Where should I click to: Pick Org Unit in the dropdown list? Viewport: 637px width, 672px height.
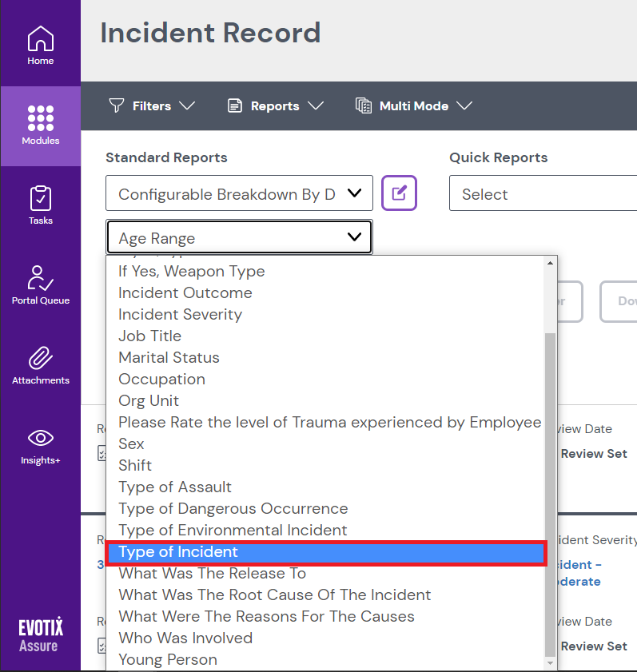click(149, 401)
